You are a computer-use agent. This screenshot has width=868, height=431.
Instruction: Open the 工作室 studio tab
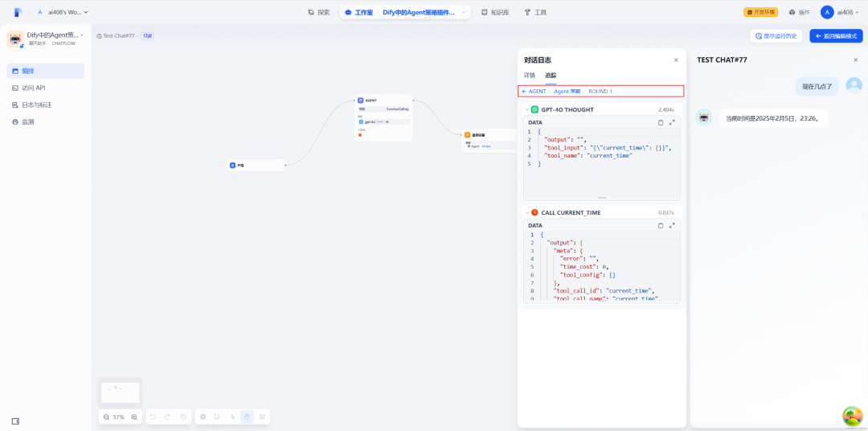pos(358,12)
